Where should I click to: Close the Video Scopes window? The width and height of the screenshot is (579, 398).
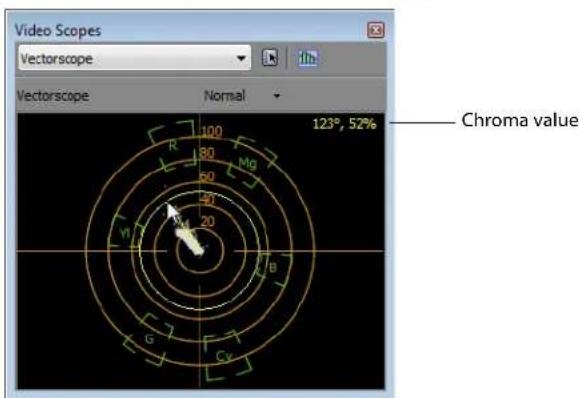pyautogui.click(x=376, y=30)
